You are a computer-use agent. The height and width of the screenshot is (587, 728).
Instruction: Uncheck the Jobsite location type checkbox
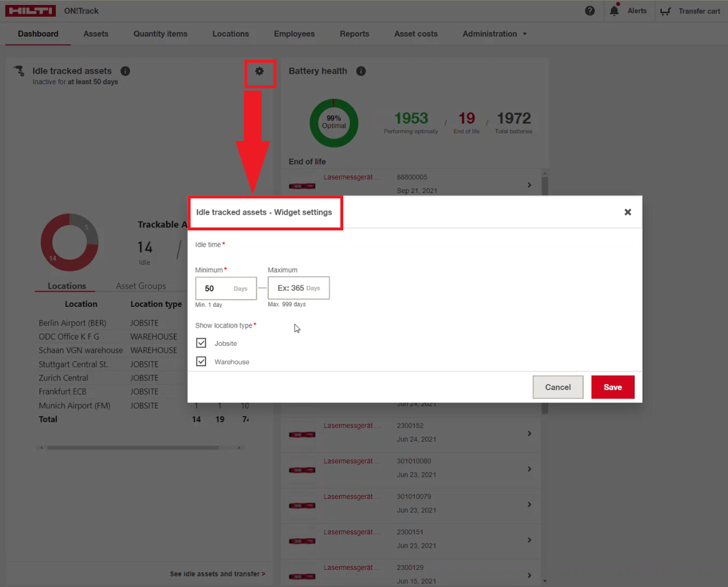201,343
